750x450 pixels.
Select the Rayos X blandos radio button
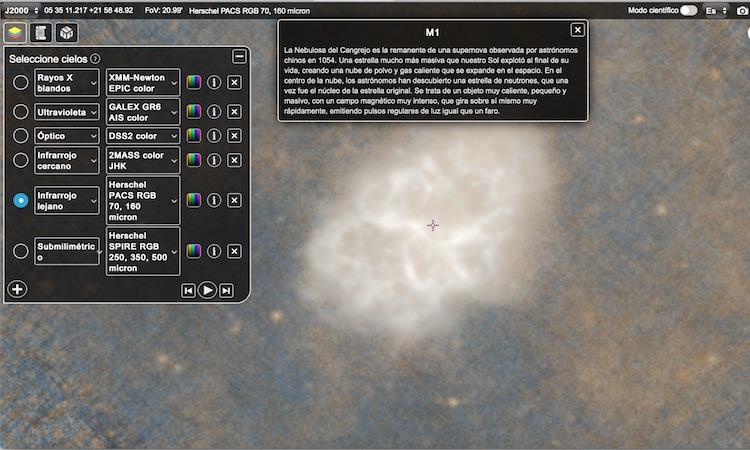[x=21, y=82]
